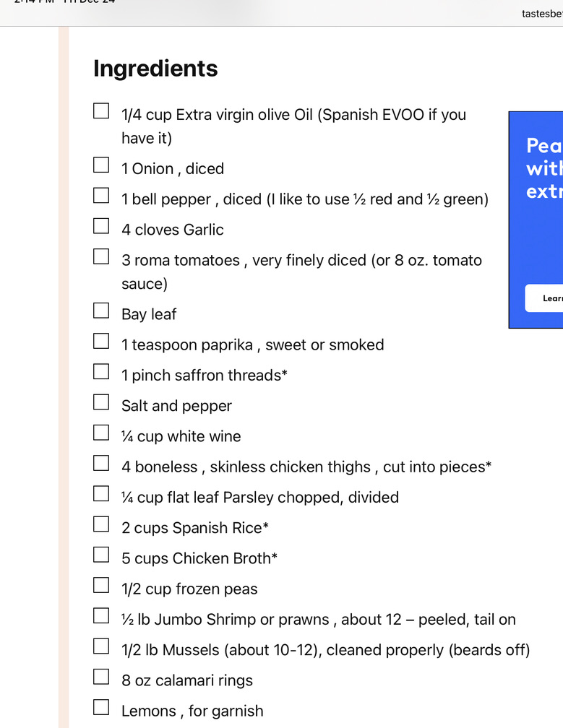Image resolution: width=563 pixels, height=728 pixels.
Task: Mark 5 cups Chicken Broth as checked
Action: coord(101,555)
